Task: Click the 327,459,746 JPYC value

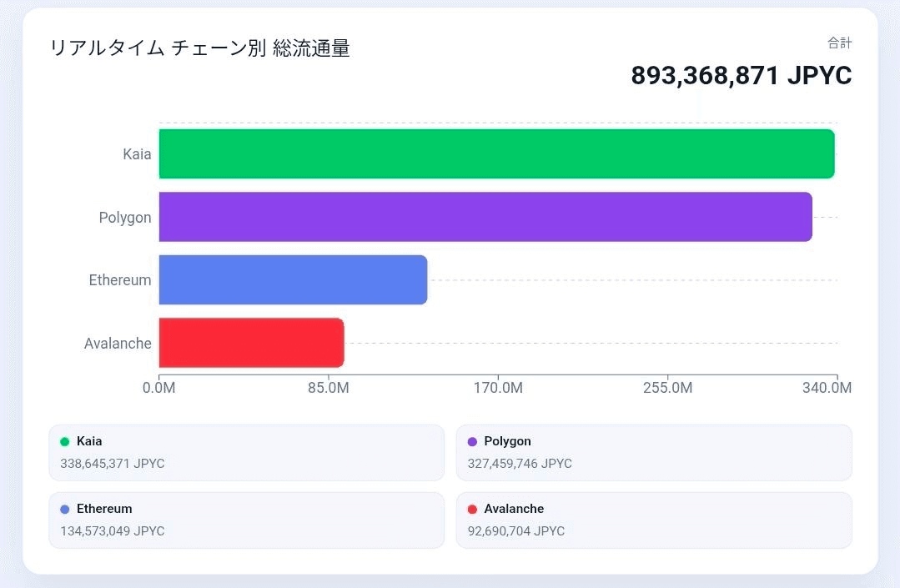Action: pyautogui.click(x=520, y=464)
